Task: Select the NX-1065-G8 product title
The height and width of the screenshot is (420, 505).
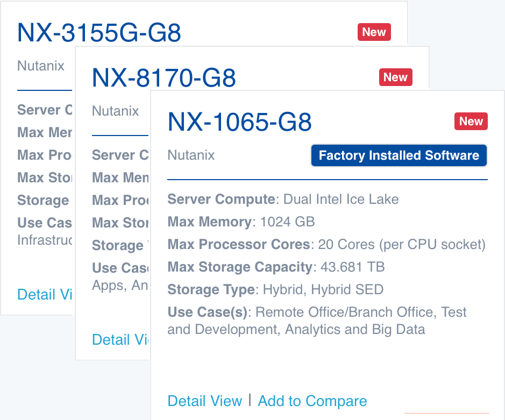Action: (x=240, y=122)
